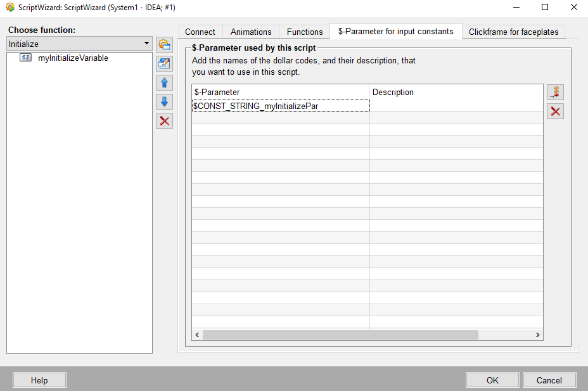Click the add new variable gear icon

164,44
